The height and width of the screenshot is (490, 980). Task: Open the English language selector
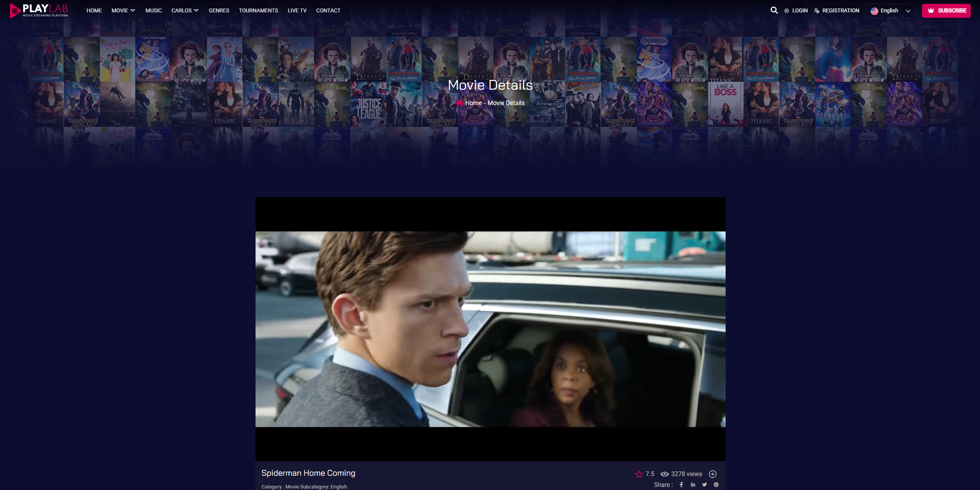pos(891,11)
